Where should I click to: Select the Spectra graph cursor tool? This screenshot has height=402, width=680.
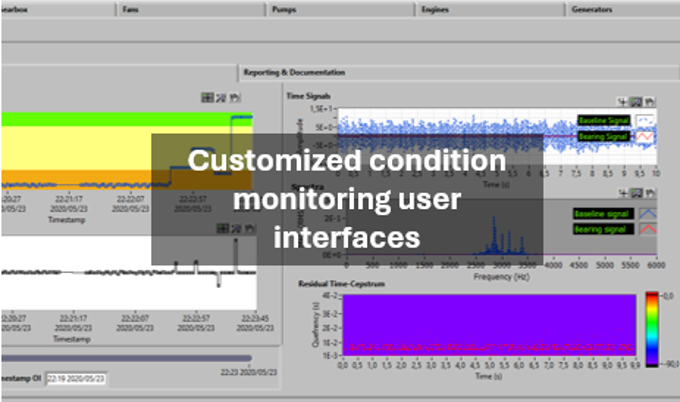point(623,191)
